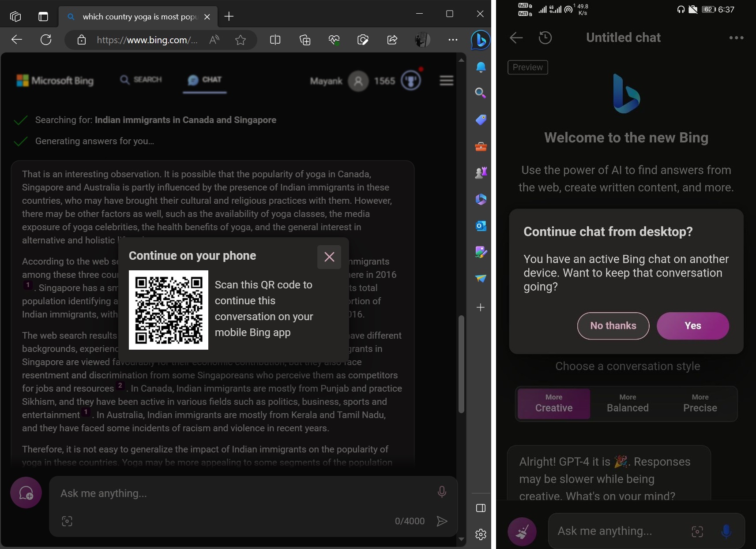View site information lock icon

pyautogui.click(x=82, y=40)
